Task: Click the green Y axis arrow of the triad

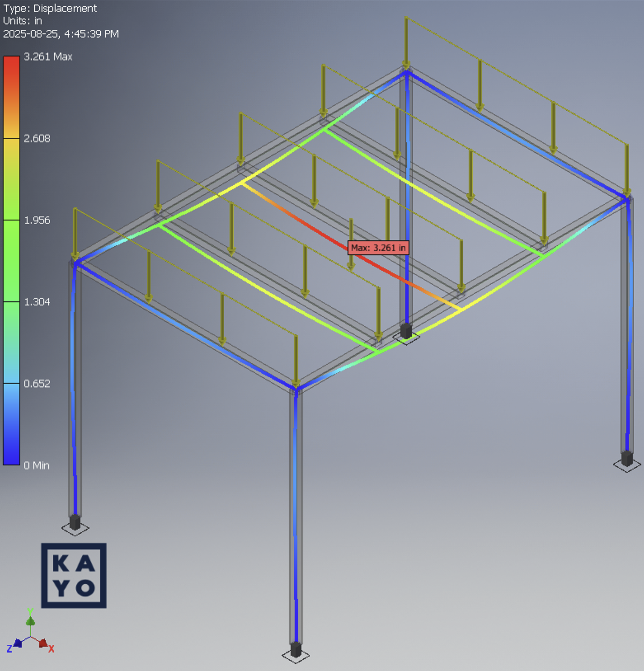Action: 30,621
